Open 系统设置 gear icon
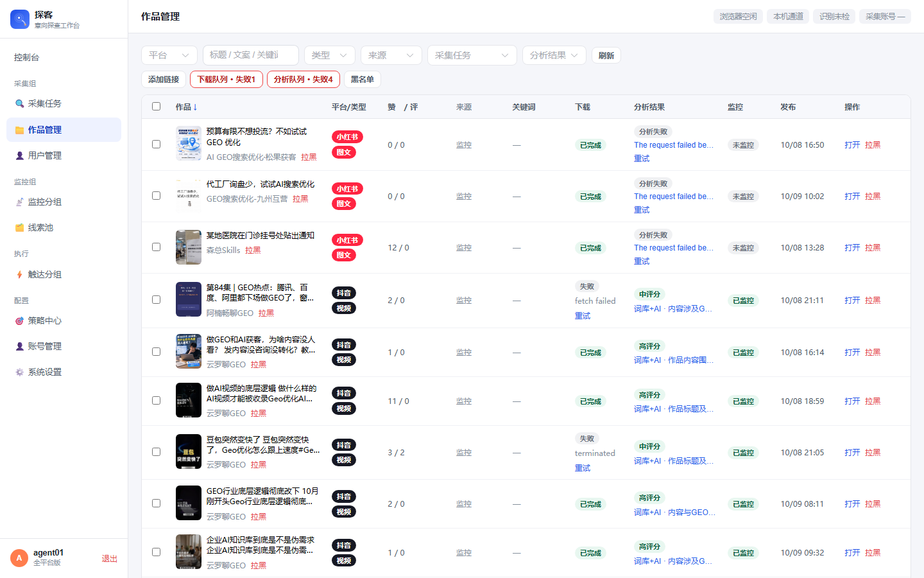This screenshot has width=924, height=578. point(19,372)
